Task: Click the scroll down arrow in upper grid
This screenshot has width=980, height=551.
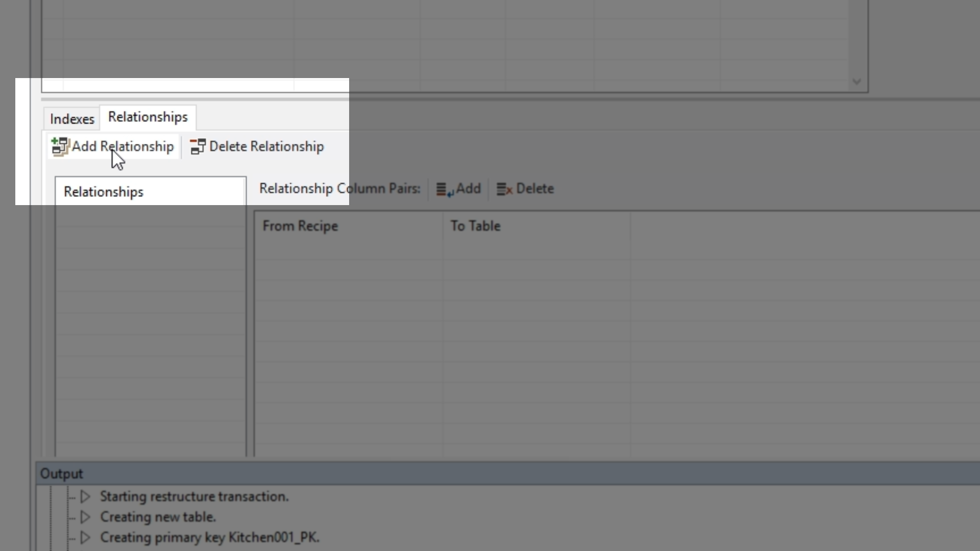Action: click(856, 82)
